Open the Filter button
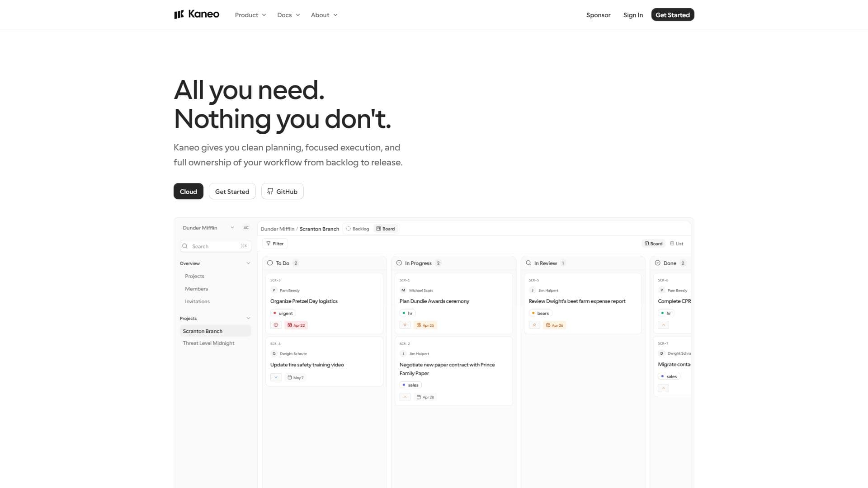The image size is (868, 488). (275, 244)
